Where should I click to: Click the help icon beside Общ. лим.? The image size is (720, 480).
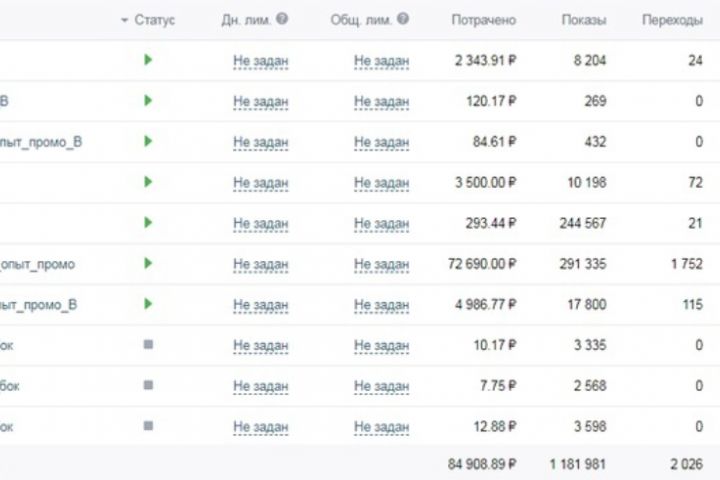tap(402, 19)
